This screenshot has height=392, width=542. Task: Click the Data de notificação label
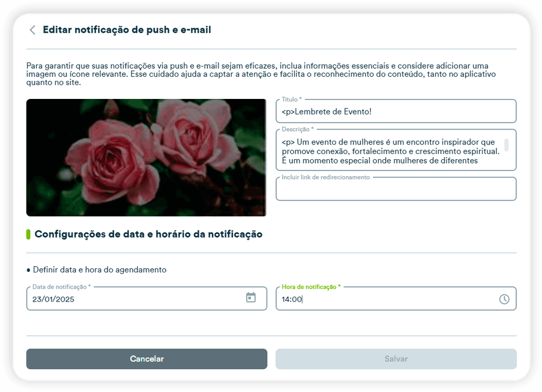(x=61, y=287)
